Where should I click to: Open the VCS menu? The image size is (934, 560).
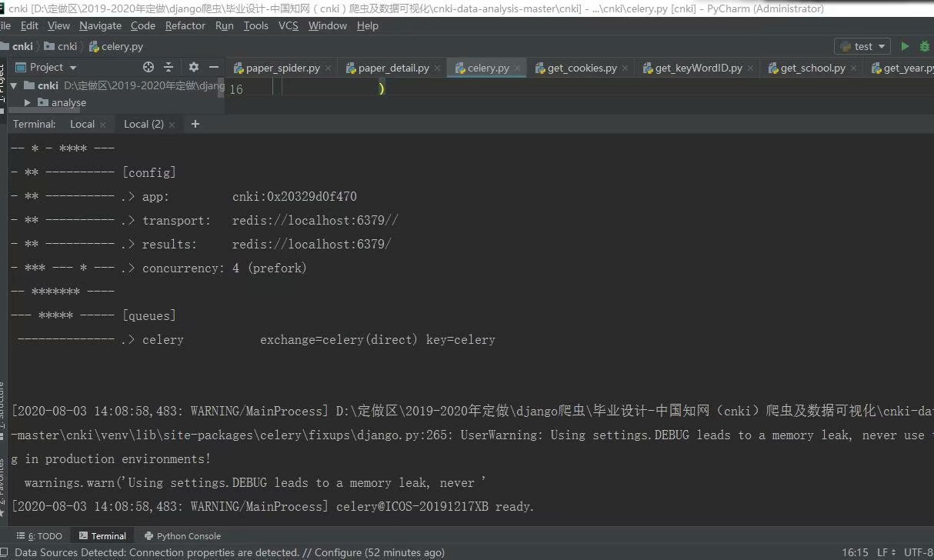[x=288, y=25]
